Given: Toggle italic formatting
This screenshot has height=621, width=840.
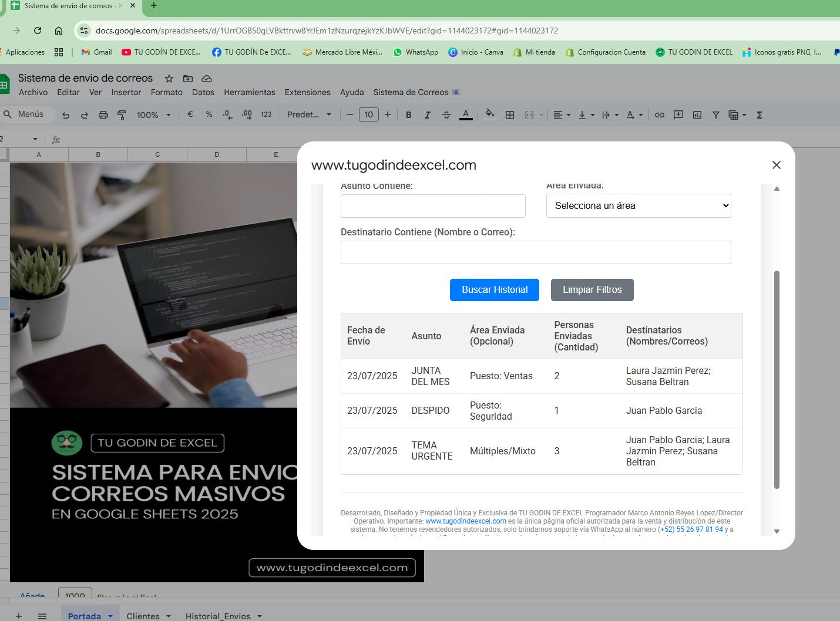Looking at the screenshot, I should tap(428, 115).
